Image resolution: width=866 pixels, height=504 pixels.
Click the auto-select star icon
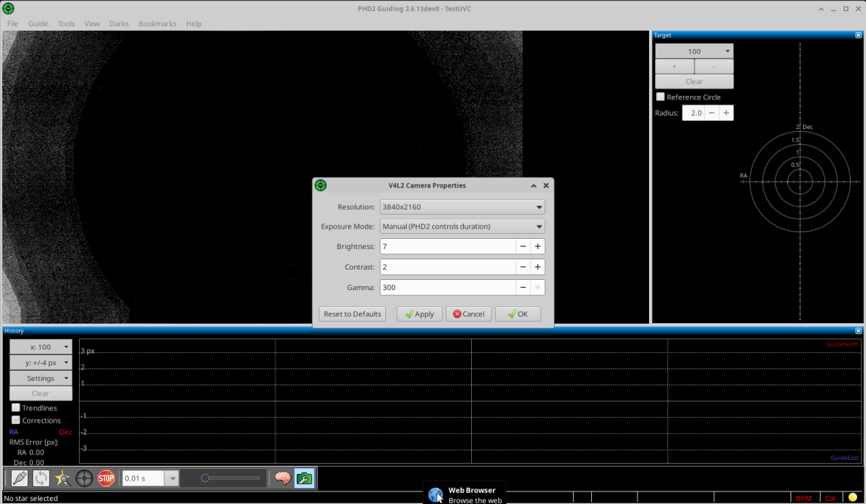point(63,478)
